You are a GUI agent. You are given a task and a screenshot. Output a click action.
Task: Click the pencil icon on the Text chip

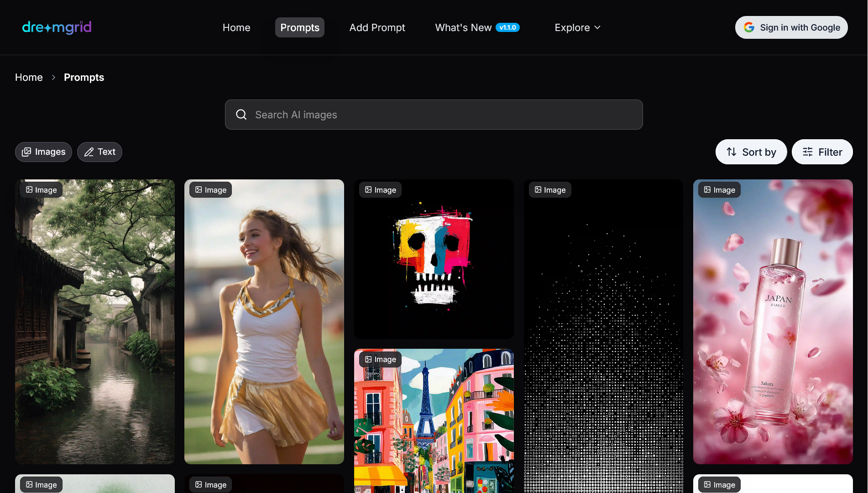point(89,152)
